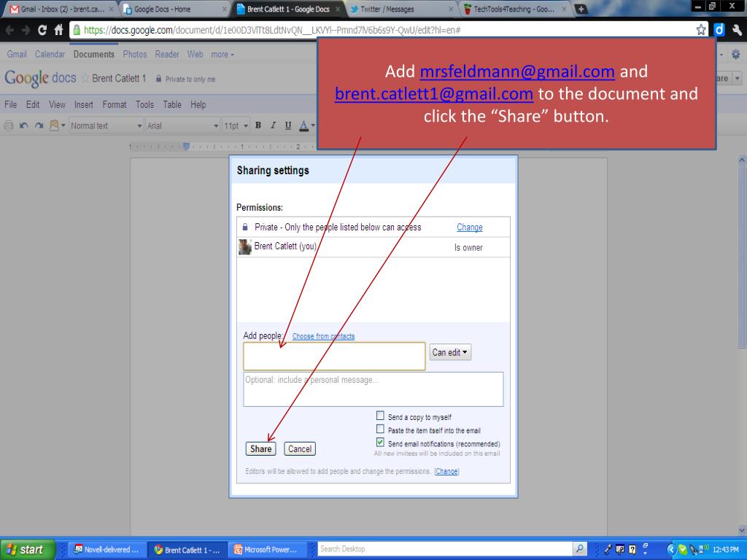Undo last action in Docs toolbar
747x560 pixels.
pyautogui.click(x=24, y=125)
